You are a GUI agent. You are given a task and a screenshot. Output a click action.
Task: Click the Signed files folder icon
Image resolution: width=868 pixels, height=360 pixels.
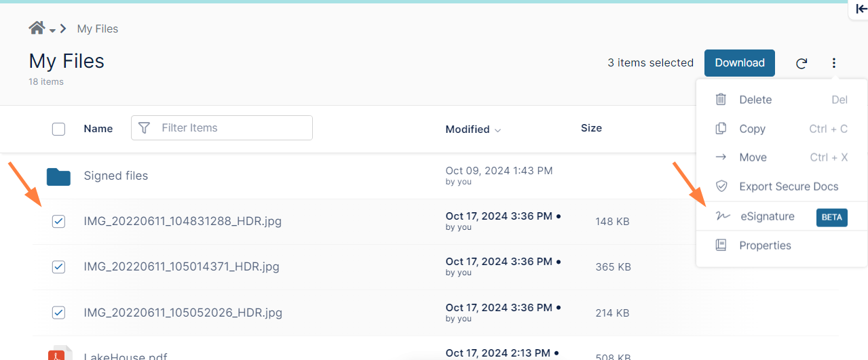point(58,176)
